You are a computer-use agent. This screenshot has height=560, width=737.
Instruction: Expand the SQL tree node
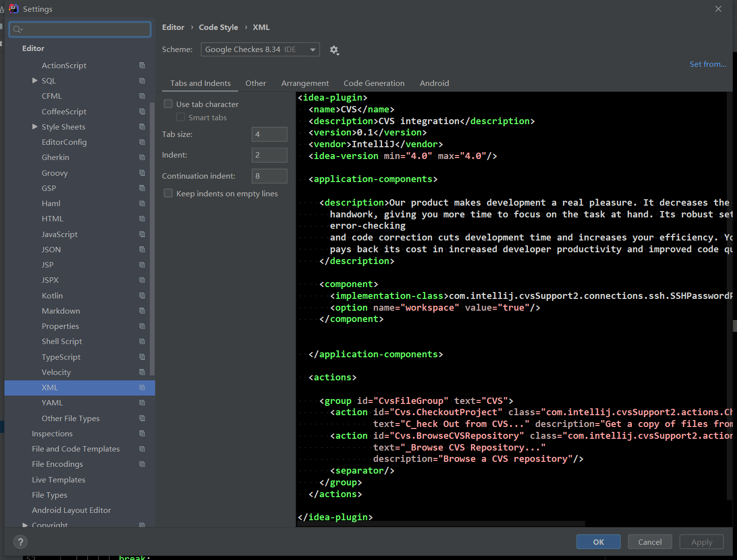pyautogui.click(x=35, y=80)
